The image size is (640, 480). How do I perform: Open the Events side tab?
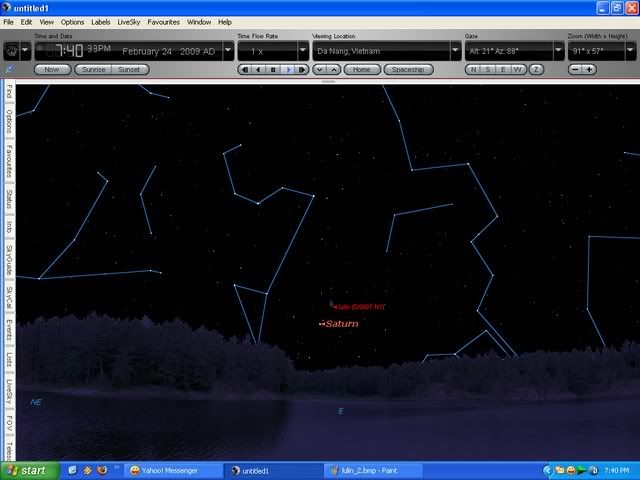(x=9, y=329)
